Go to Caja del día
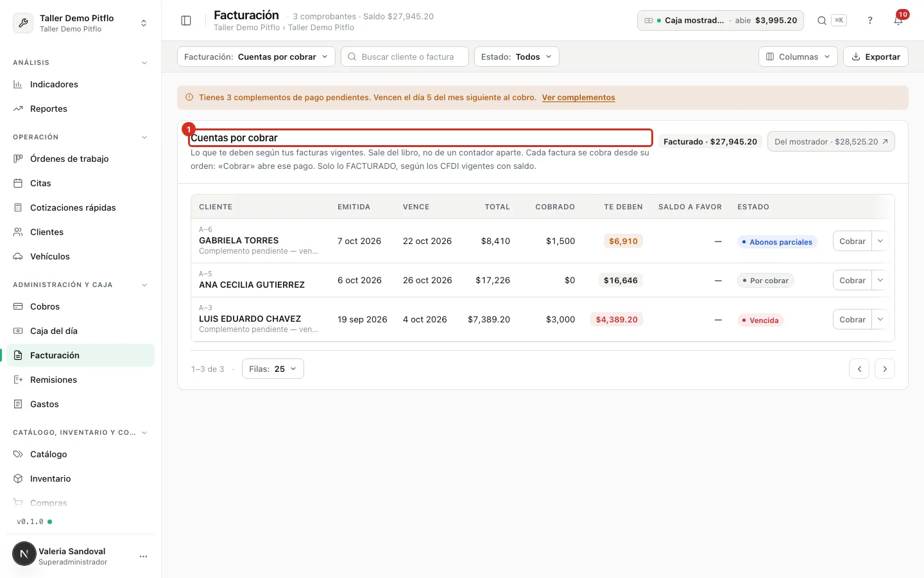 (x=81, y=331)
